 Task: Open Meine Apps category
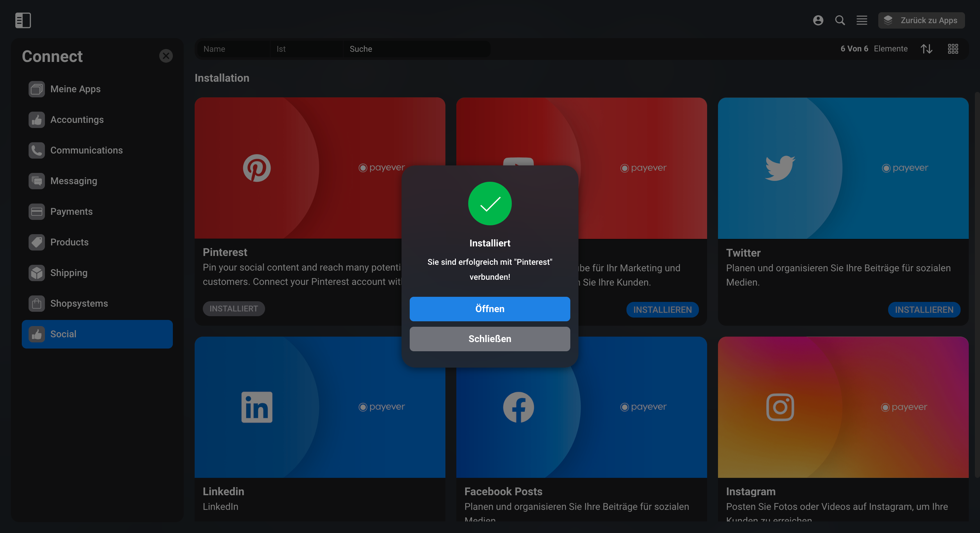97,89
